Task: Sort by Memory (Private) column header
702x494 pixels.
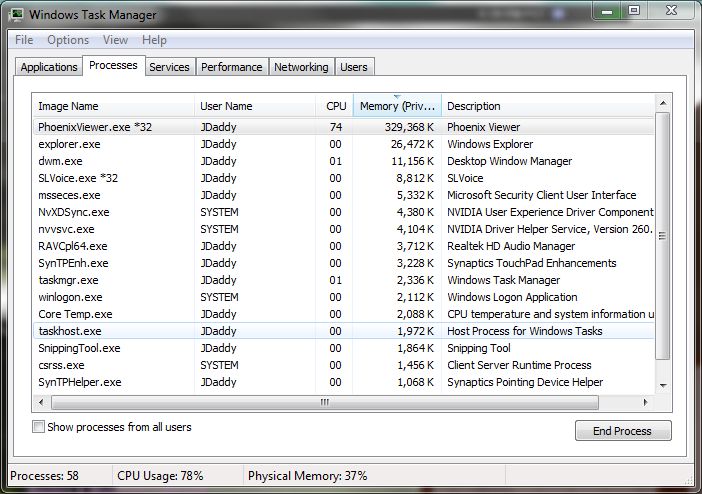Action: (397, 106)
